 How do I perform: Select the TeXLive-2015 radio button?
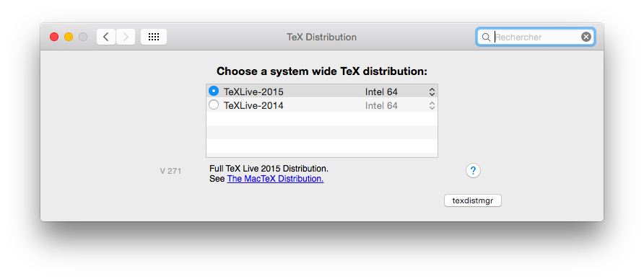(x=214, y=91)
